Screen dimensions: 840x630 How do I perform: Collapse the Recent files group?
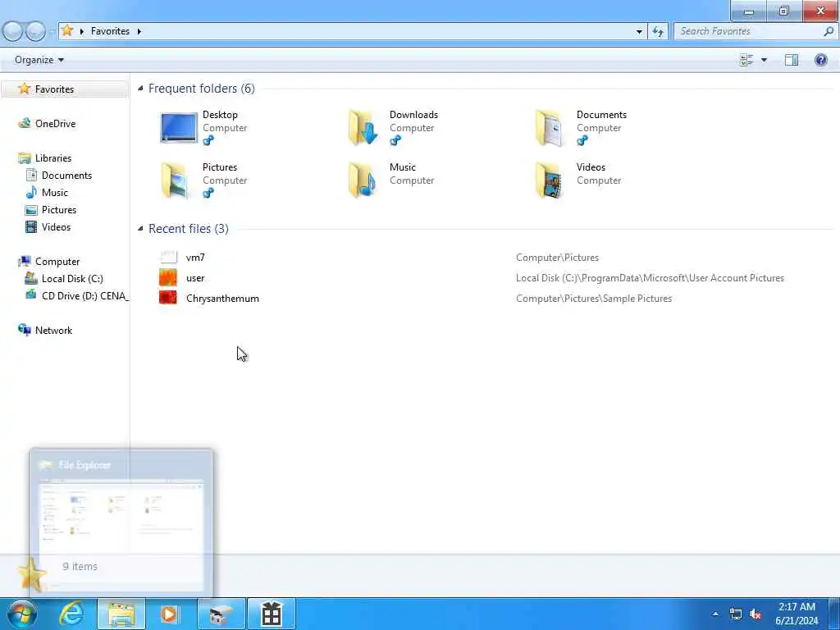pyautogui.click(x=140, y=229)
